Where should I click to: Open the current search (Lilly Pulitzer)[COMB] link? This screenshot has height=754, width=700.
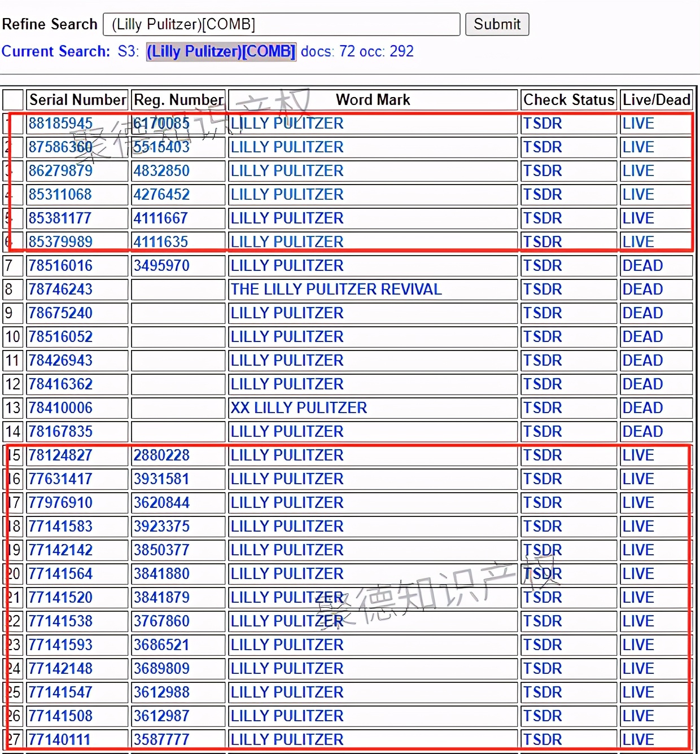[221, 51]
